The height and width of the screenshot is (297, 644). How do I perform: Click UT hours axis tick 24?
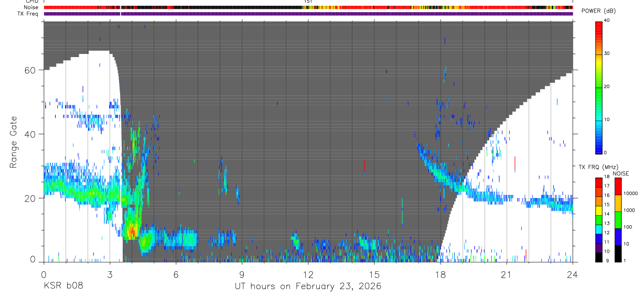click(573, 273)
